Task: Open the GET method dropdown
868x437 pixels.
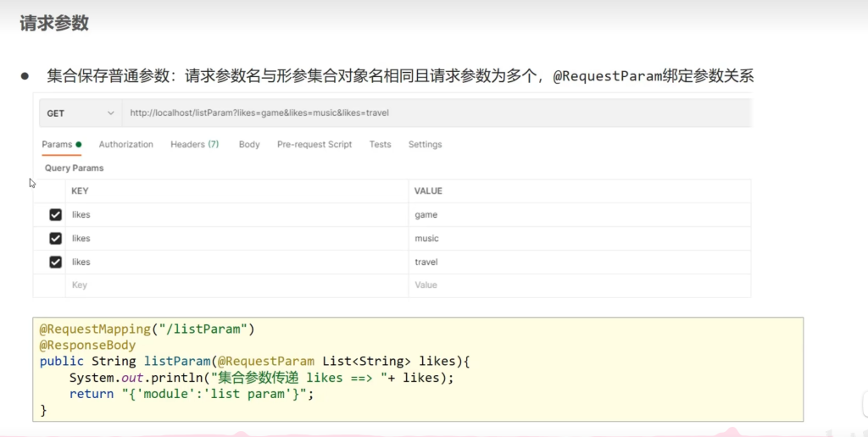Action: [81, 113]
